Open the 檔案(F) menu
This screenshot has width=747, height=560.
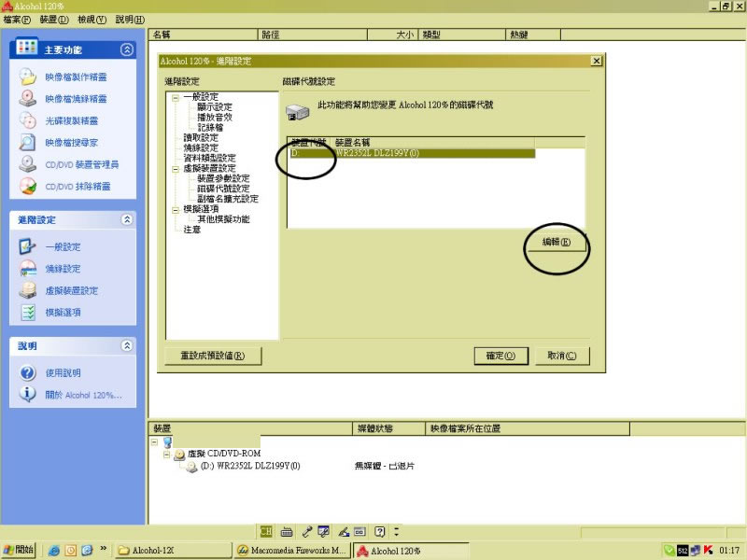[x=17, y=20]
